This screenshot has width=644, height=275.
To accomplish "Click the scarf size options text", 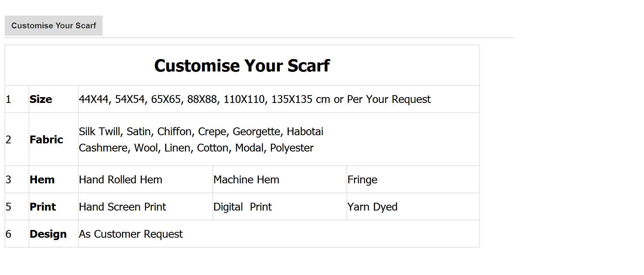I will 255,99.
